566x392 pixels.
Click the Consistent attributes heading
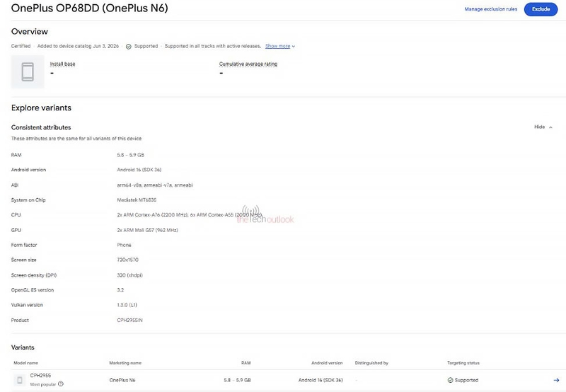[x=41, y=127]
